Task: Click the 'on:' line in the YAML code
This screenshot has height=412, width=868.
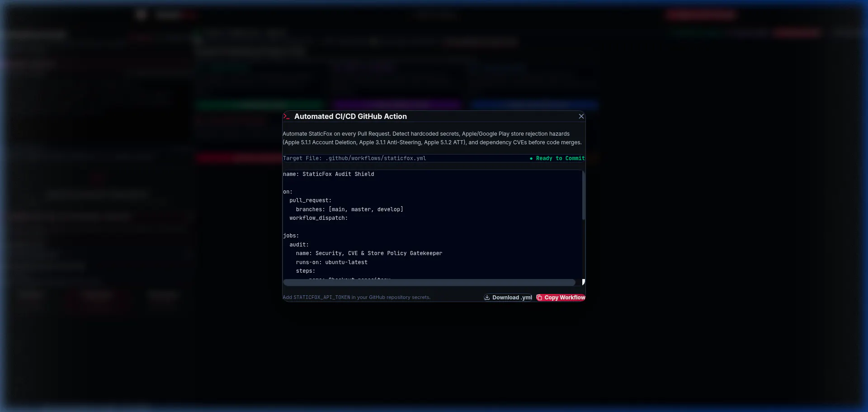Action: pos(288,192)
